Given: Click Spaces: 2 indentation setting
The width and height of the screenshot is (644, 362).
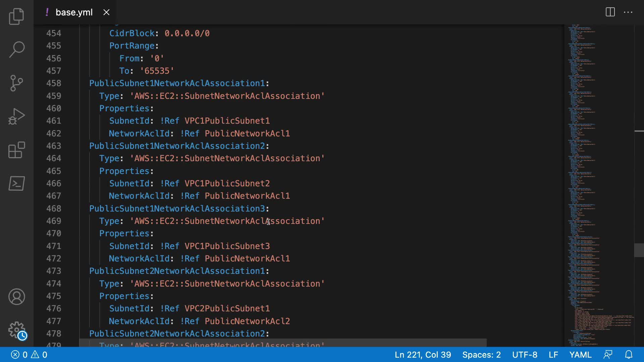Looking at the screenshot, I should (x=481, y=355).
